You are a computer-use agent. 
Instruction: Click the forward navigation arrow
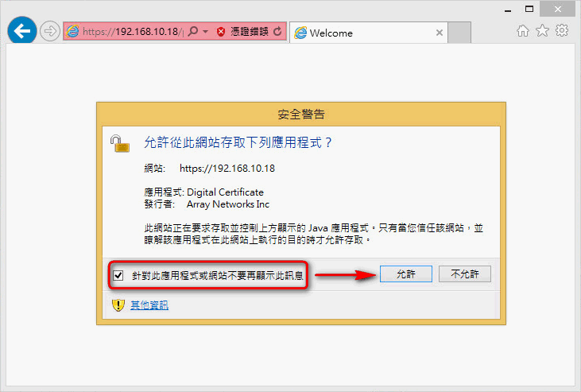click(50, 31)
